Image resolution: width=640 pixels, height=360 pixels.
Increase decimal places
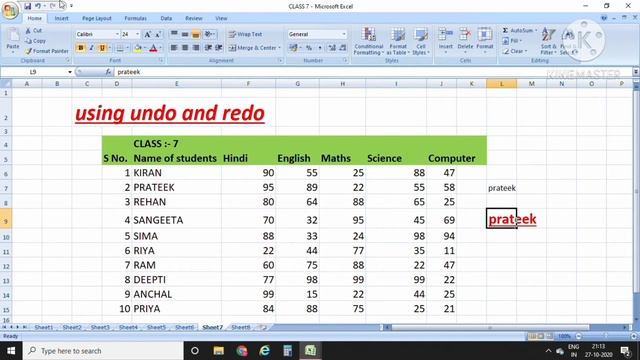[x=332, y=48]
